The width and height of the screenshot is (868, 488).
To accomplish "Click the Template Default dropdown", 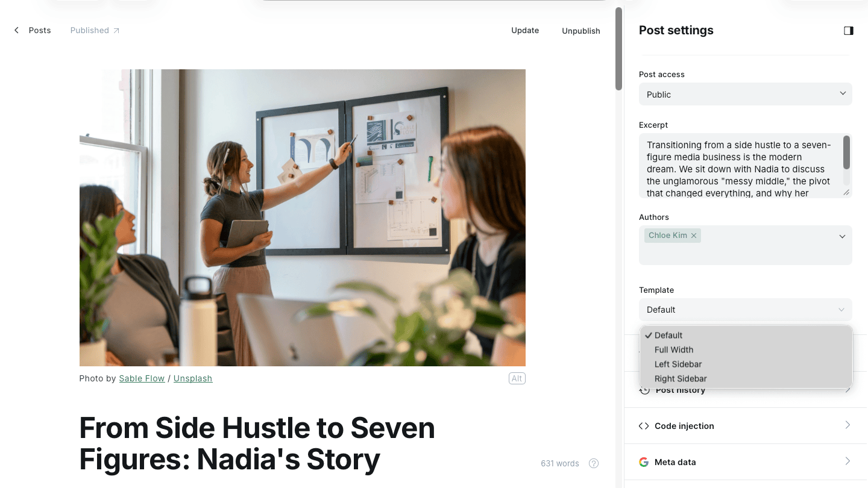I will pos(746,310).
